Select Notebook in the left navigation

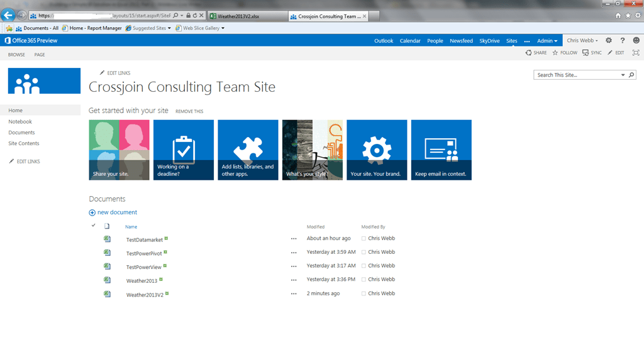pyautogui.click(x=20, y=121)
